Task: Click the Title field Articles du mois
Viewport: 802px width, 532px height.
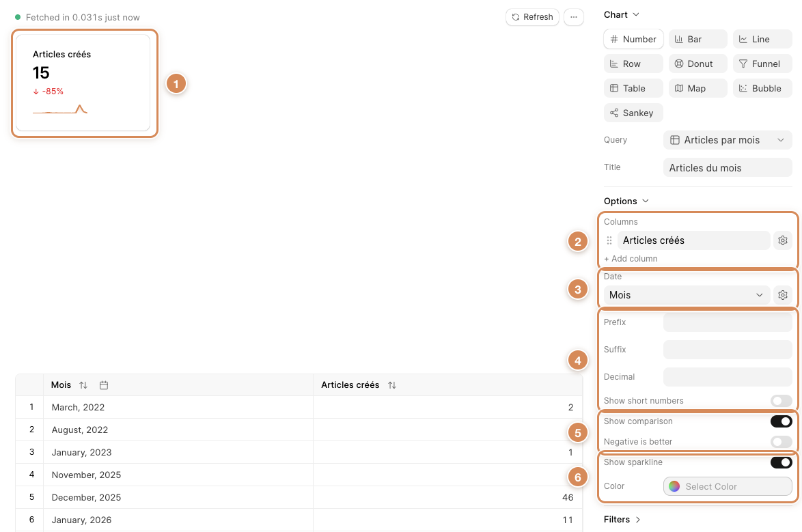Action: click(x=728, y=168)
